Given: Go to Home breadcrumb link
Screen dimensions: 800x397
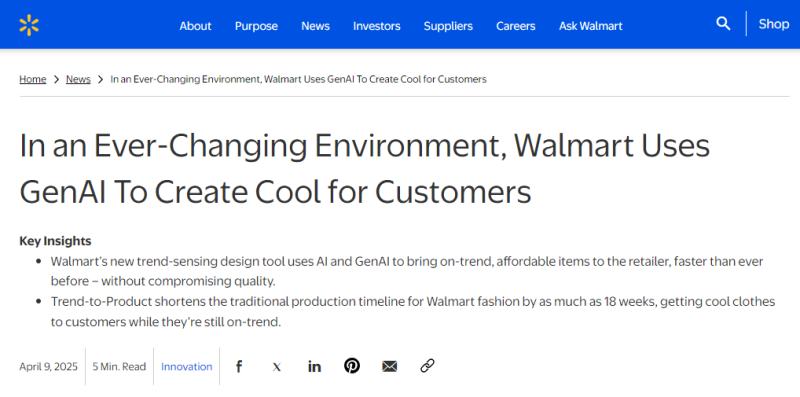Looking at the screenshot, I should coord(33,79).
